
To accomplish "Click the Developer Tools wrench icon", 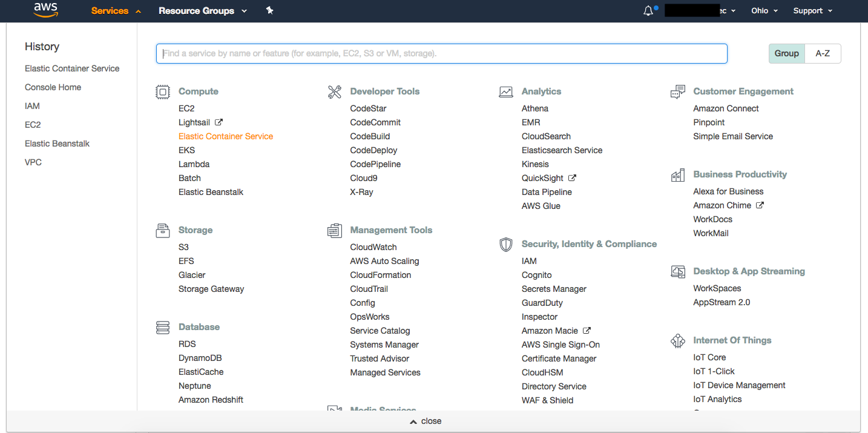I will tap(335, 92).
